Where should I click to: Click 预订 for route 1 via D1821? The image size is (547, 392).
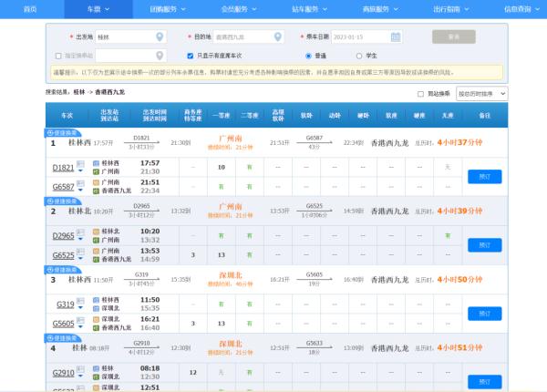point(485,177)
